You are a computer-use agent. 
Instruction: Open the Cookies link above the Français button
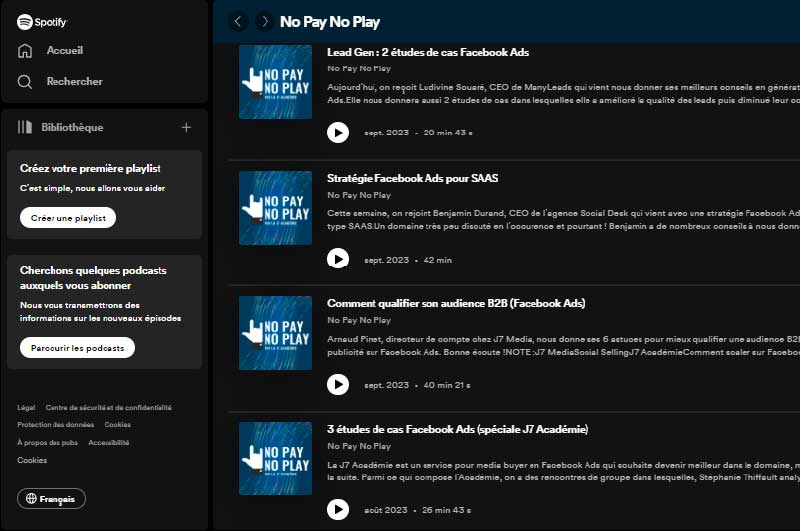coord(32,460)
